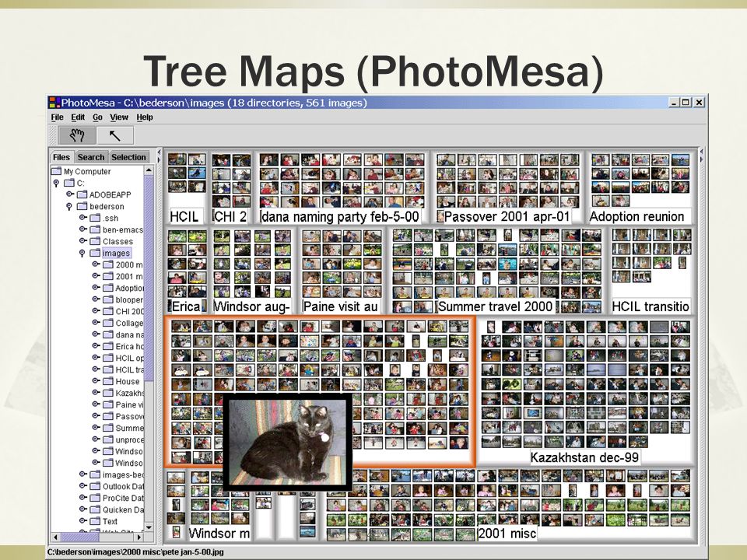Collapse the C: drive node

pos(56,183)
